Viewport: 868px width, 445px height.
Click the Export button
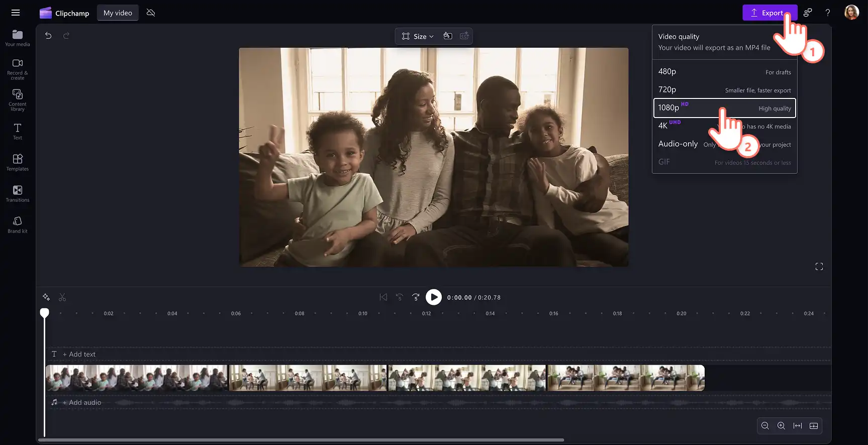click(x=769, y=13)
